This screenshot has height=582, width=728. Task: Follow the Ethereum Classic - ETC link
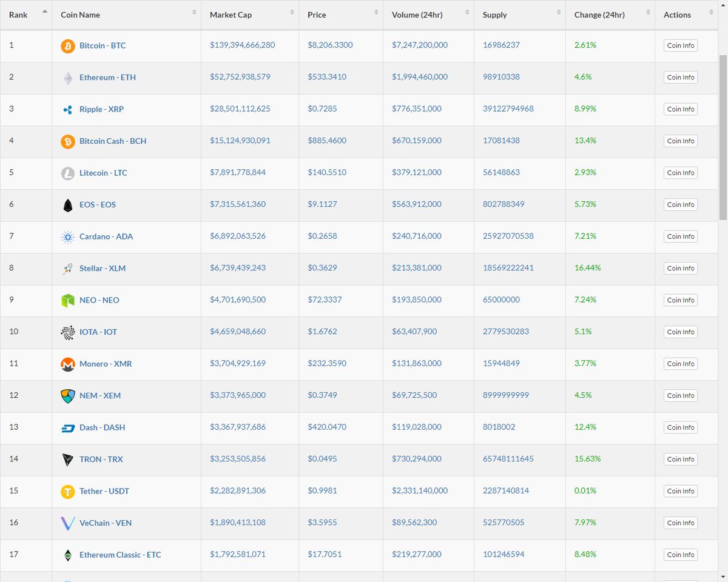(120, 555)
